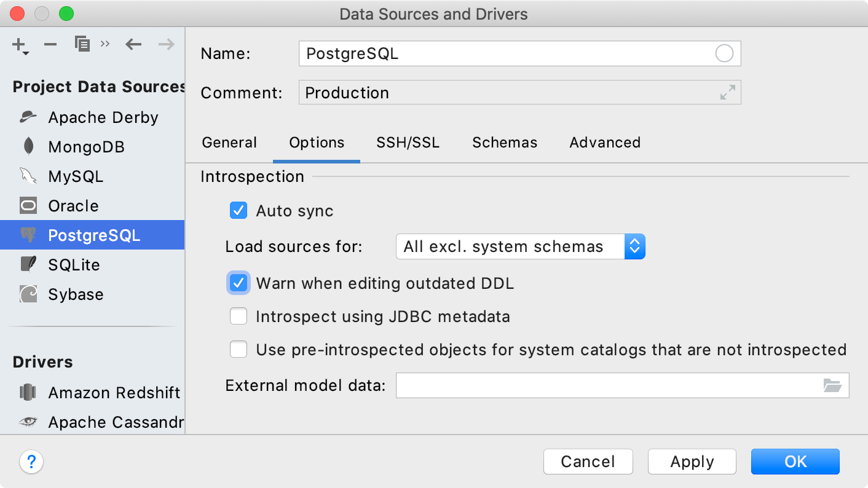Image resolution: width=868 pixels, height=488 pixels.
Task: Expand the toolbar overflow chevron
Action: pyautogui.click(x=105, y=42)
